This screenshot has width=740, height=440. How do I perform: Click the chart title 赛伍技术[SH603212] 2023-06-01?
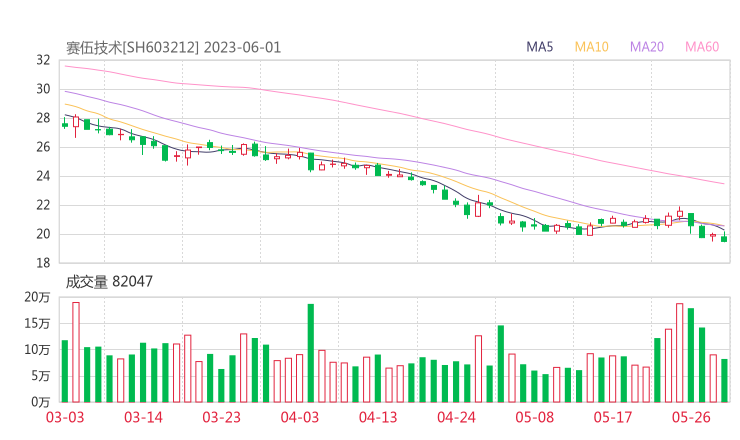tap(173, 48)
